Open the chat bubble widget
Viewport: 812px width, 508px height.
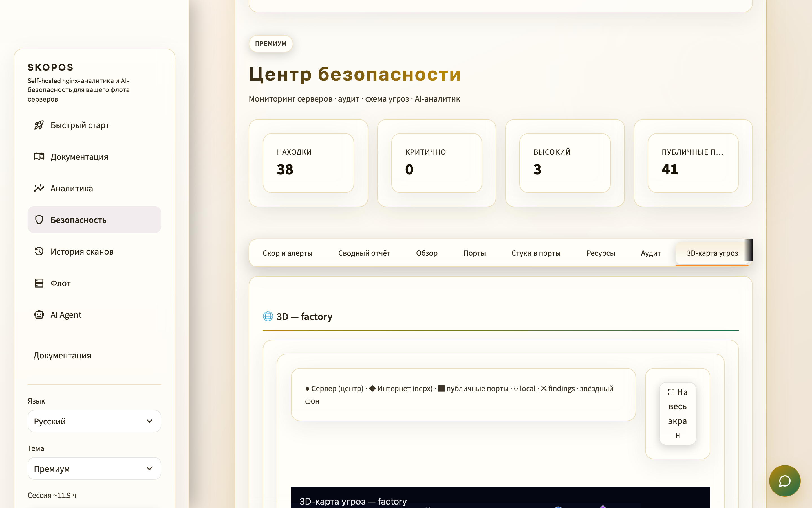click(x=784, y=480)
